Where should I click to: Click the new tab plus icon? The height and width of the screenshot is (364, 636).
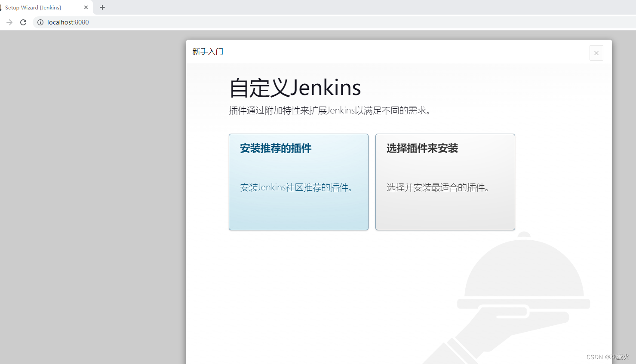(102, 7)
